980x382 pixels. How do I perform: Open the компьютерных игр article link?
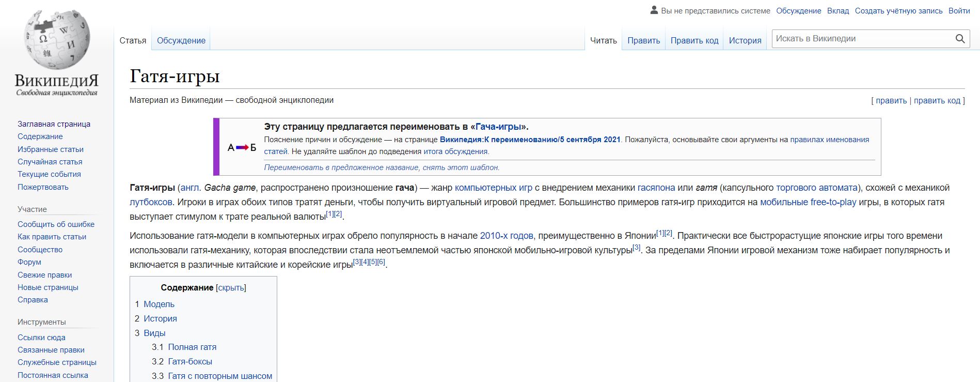(494, 188)
